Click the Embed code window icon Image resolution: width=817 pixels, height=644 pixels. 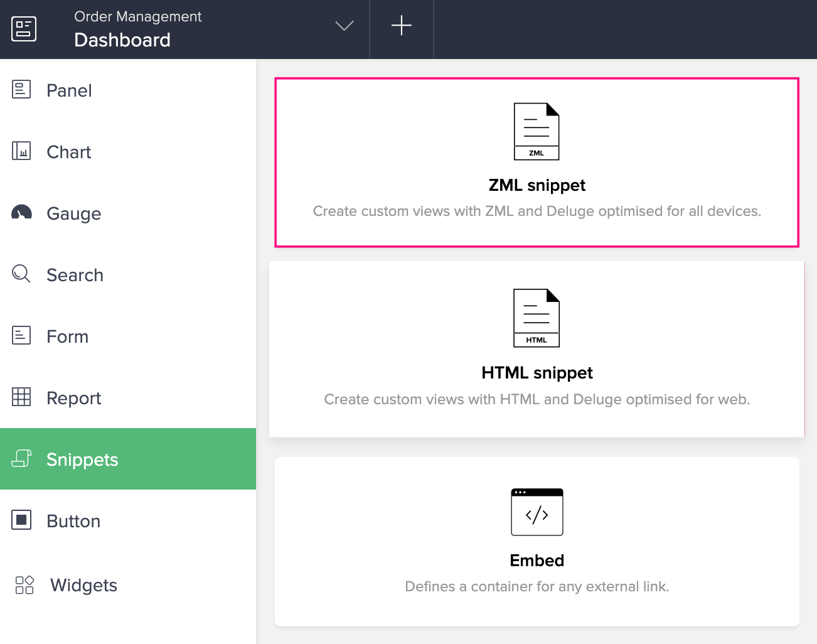point(537,512)
